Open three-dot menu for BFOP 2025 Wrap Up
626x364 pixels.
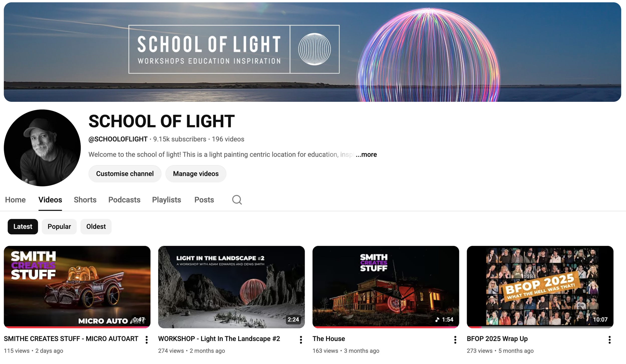[609, 339]
